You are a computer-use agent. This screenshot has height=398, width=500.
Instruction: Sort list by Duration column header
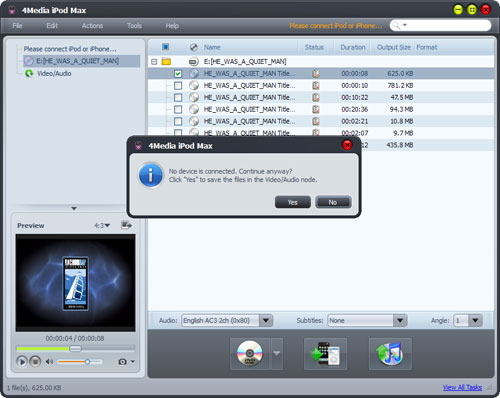pyautogui.click(x=353, y=47)
